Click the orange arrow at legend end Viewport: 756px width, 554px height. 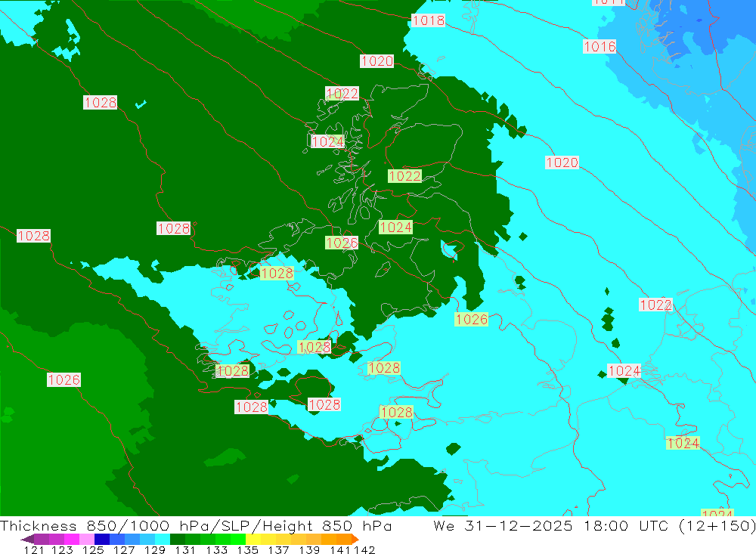point(355,539)
